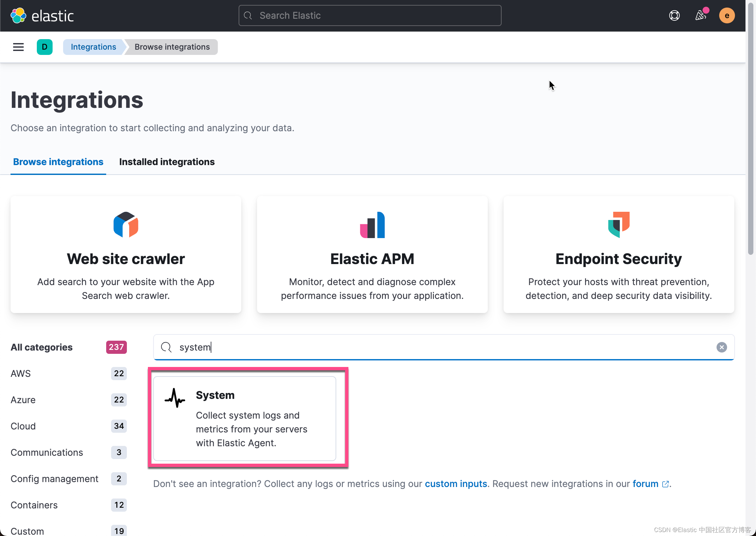The height and width of the screenshot is (536, 756).
Task: Click the Integrations breadcrumb
Action: [93, 47]
